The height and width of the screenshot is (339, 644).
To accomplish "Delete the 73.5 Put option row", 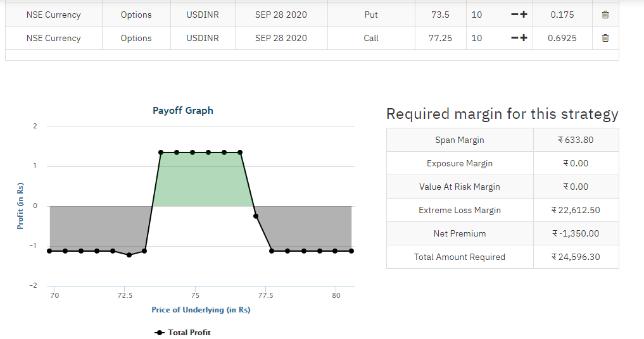I will click(x=605, y=15).
